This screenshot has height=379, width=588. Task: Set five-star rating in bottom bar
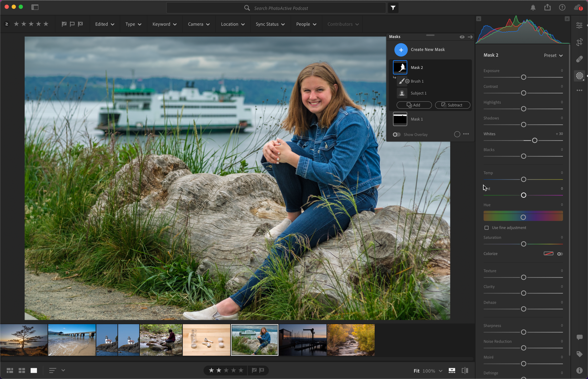tap(241, 370)
